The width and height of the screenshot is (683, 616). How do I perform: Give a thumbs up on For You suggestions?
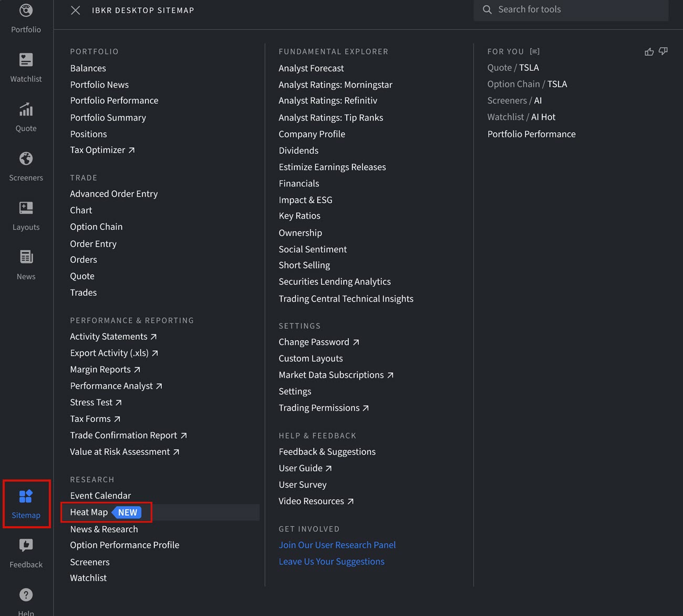(649, 51)
